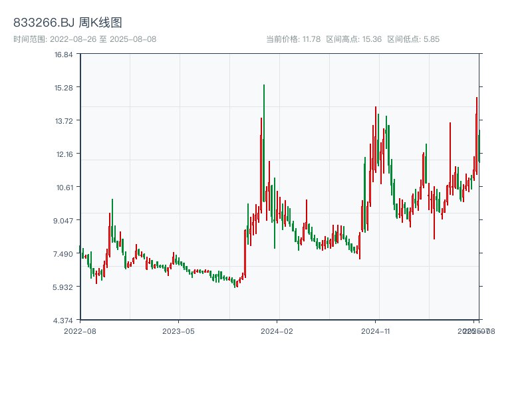
Task: Click x-axis date label 2024-02
Action: [277, 331]
